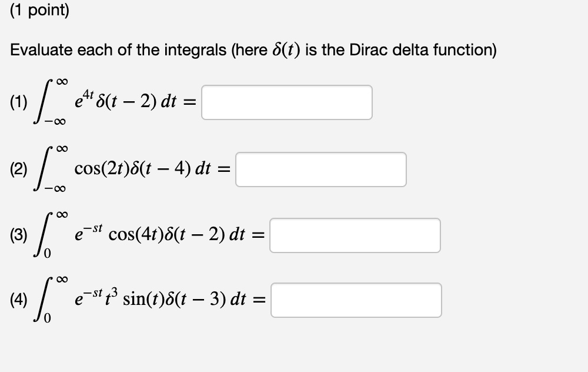The width and height of the screenshot is (588, 372).
Task: Click the problem label (3)
Action: (x=19, y=234)
